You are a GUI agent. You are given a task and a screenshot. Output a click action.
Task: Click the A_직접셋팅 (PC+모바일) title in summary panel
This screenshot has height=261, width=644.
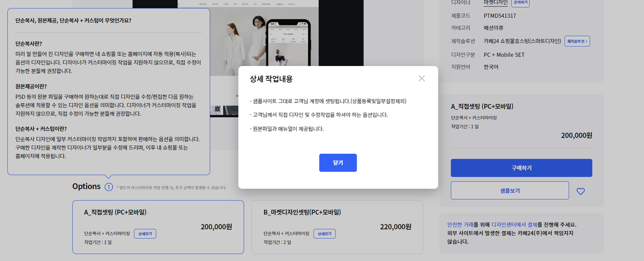[482, 106]
